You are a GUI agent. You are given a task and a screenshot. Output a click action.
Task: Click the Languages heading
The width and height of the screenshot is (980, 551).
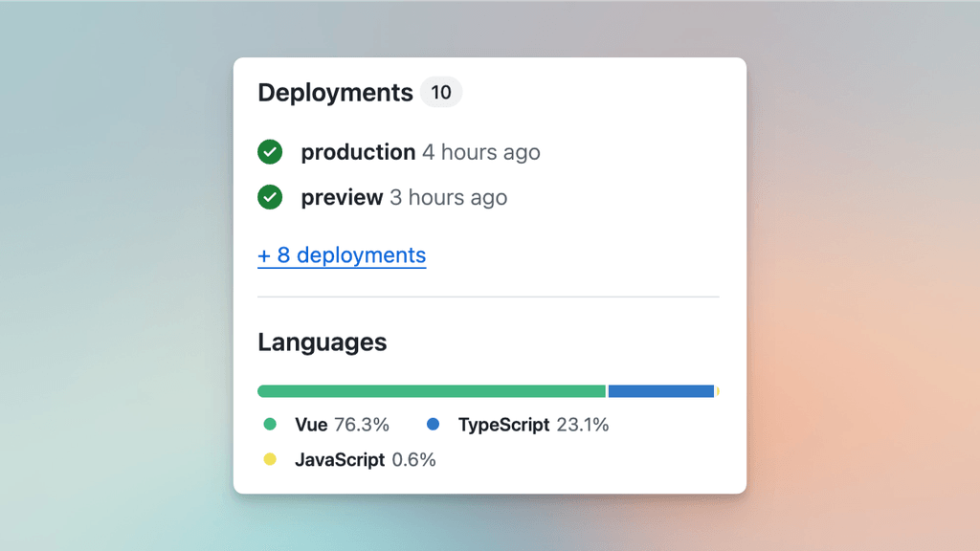(x=321, y=342)
